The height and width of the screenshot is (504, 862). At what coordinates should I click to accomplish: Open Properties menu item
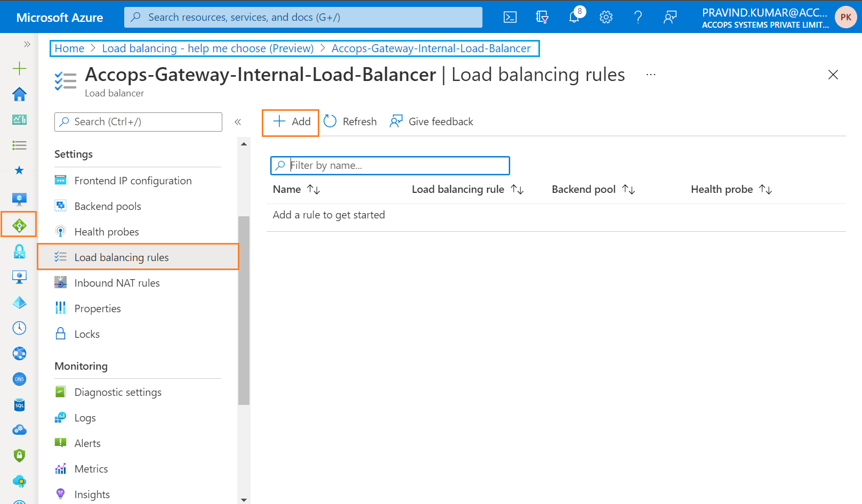pyautogui.click(x=138, y=308)
